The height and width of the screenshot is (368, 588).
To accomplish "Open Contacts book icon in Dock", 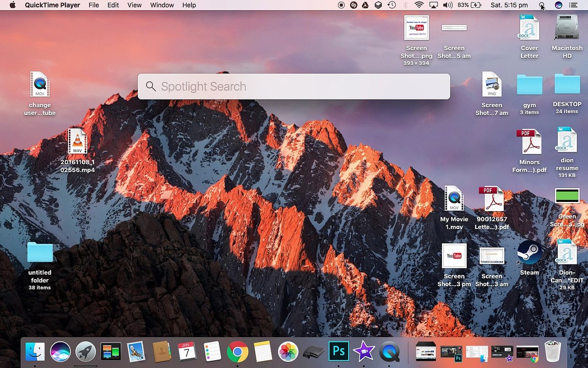I will (162, 352).
